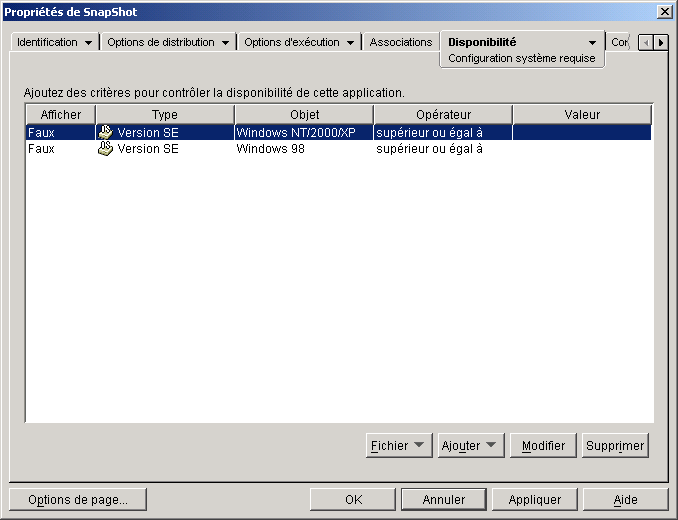Open Options de page...
678x520 pixels.
(x=78, y=500)
